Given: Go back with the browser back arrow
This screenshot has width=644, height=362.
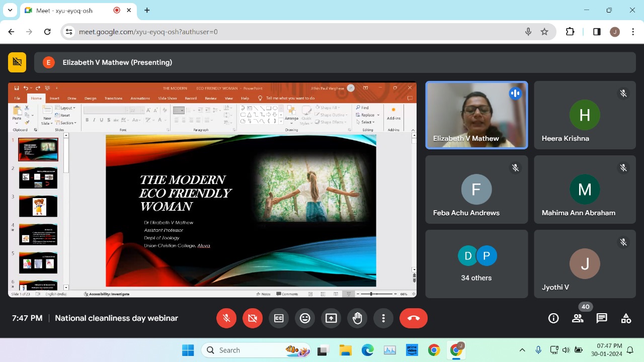Looking at the screenshot, I should pyautogui.click(x=12, y=32).
